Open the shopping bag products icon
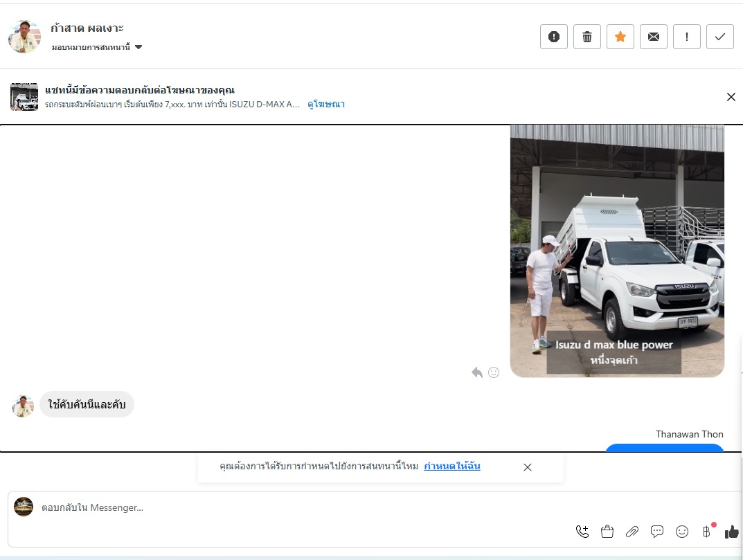 click(x=607, y=532)
